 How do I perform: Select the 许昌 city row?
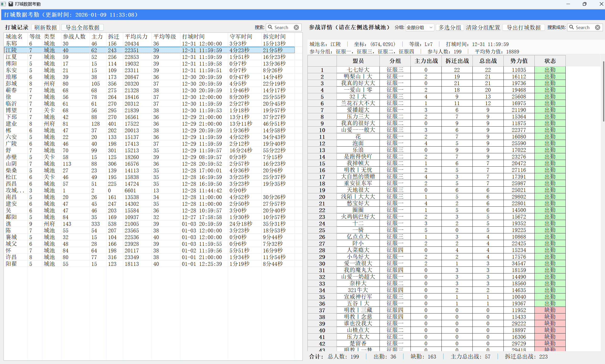point(149,257)
